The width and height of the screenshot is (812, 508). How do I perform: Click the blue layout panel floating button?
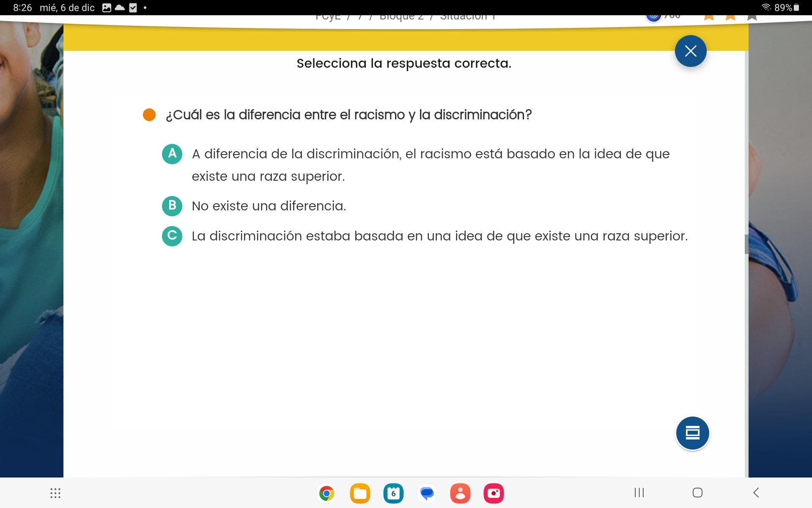692,433
